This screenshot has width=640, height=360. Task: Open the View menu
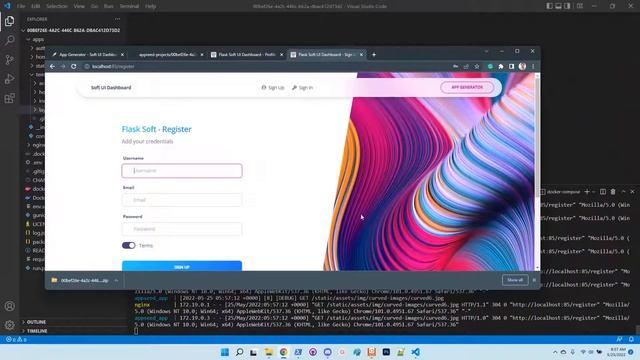point(79,6)
